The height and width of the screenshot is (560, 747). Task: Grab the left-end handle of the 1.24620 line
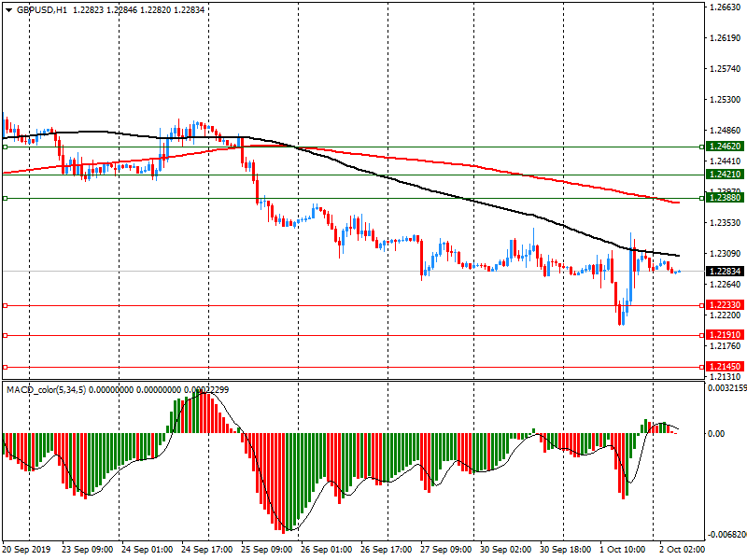click(x=6, y=147)
